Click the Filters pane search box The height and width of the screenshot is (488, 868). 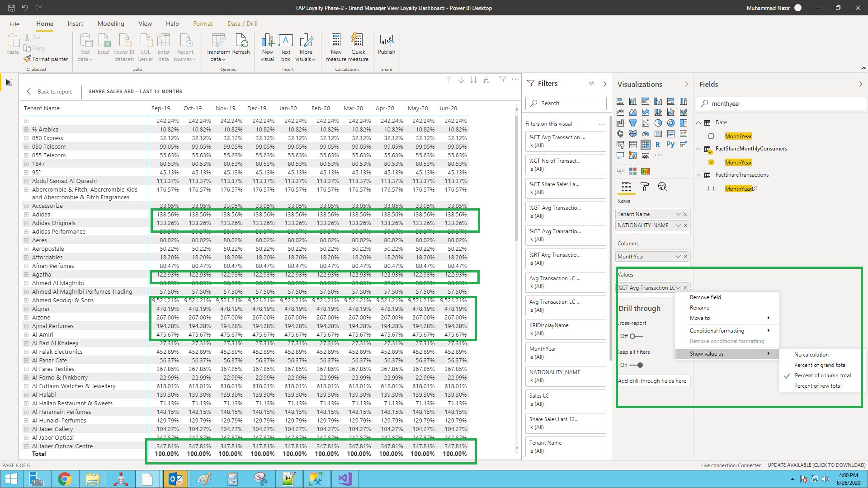pyautogui.click(x=566, y=103)
